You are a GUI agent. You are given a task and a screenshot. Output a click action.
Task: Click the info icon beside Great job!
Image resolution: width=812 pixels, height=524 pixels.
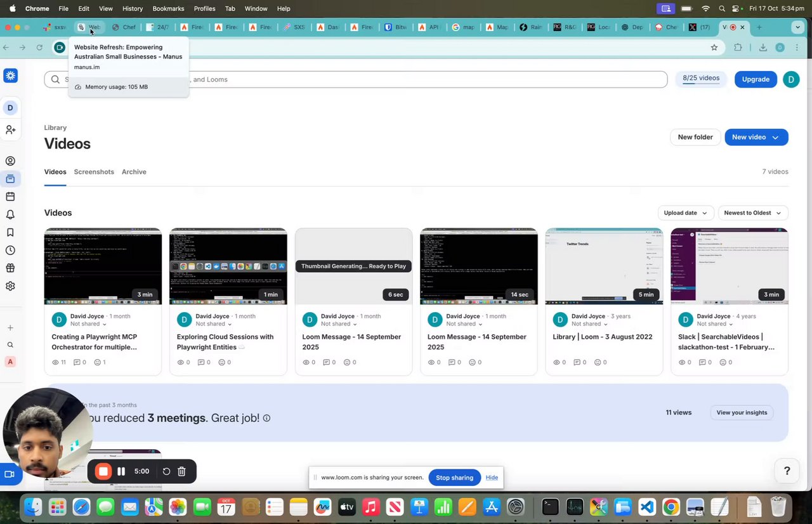(266, 418)
